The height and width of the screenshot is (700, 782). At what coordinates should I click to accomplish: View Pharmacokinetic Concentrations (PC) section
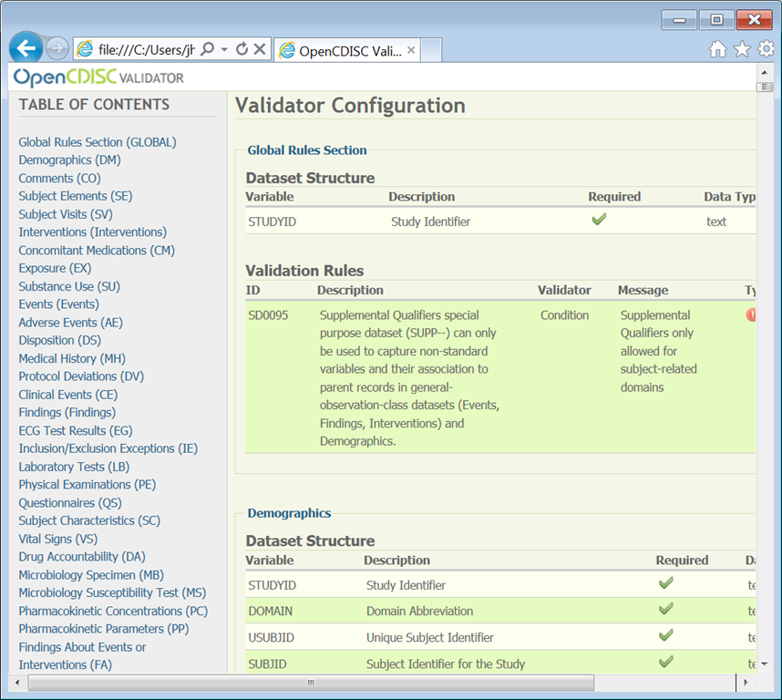113,611
